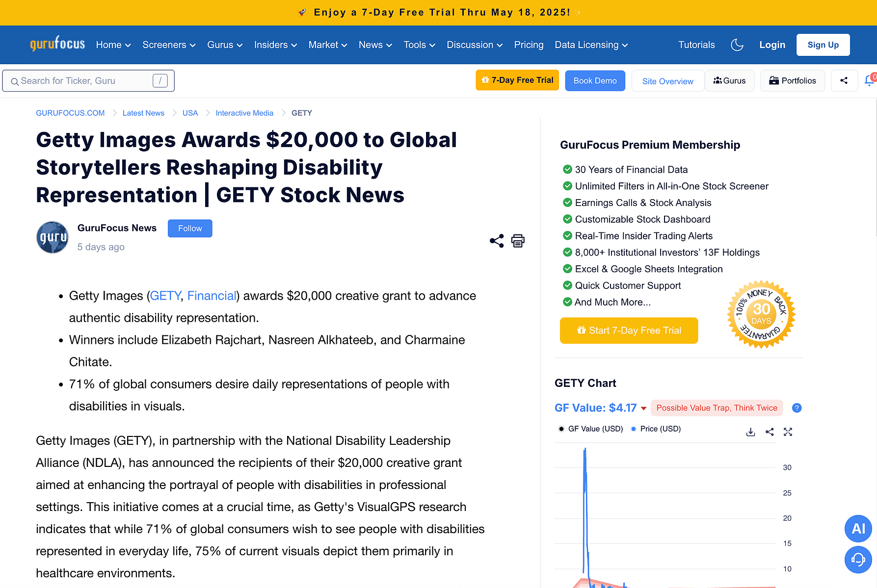The width and height of the screenshot is (877, 588).
Task: Expand the Home menu
Action: (x=113, y=45)
